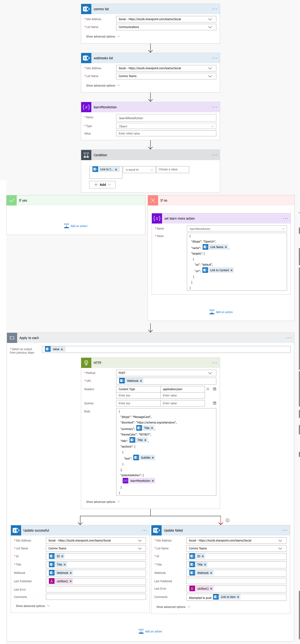Remove the value token in Apply to each
Viewport: 300px width, 644px height.
coord(62,349)
